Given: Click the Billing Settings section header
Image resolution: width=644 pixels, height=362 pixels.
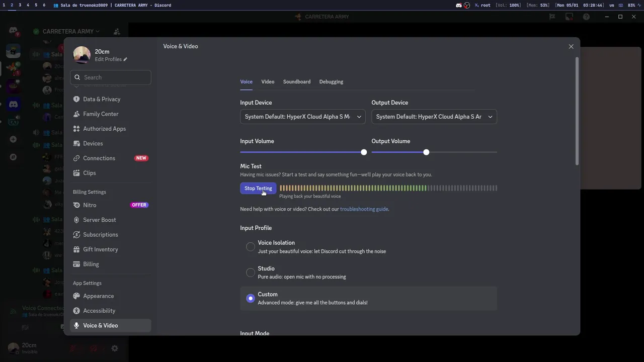Looking at the screenshot, I should tap(90, 192).
